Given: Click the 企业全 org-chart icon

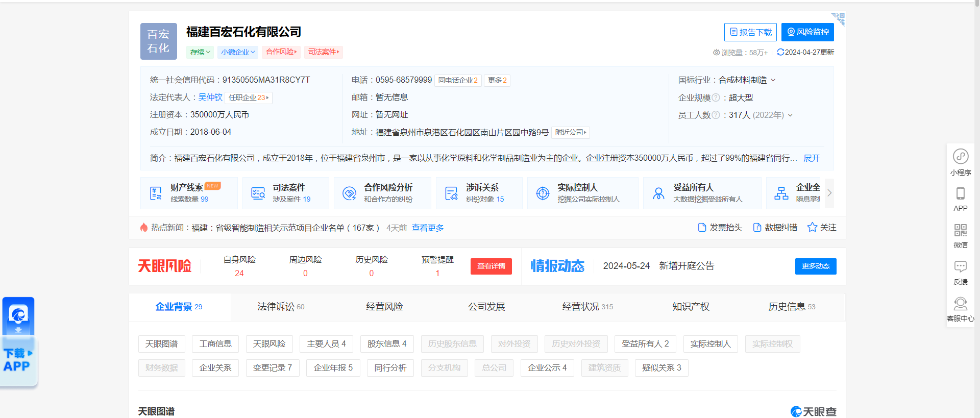Looking at the screenshot, I should tap(781, 193).
